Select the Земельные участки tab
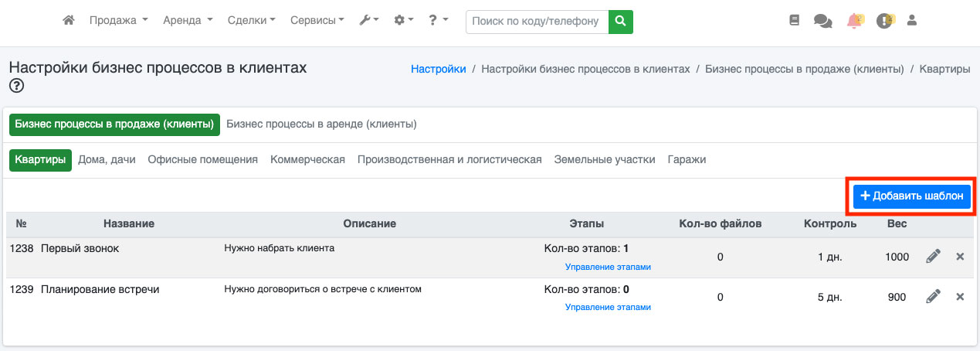980x351 pixels. coord(604,160)
